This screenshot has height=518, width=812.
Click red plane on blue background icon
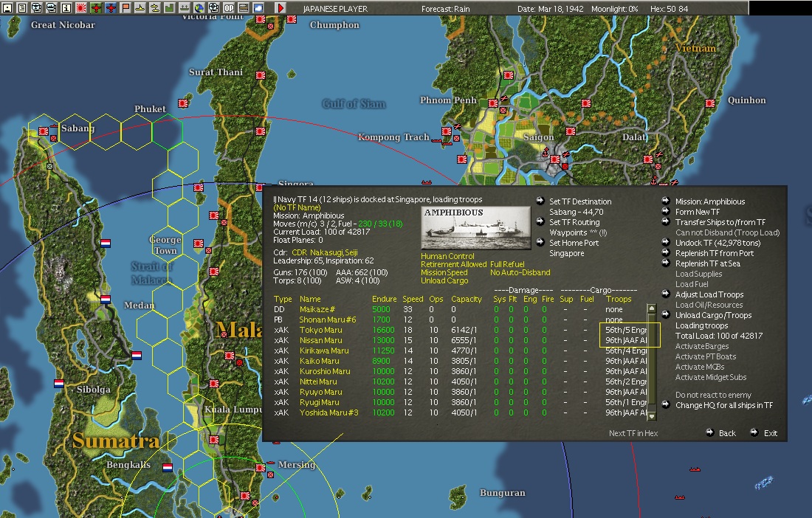pyautogui.click(x=111, y=8)
